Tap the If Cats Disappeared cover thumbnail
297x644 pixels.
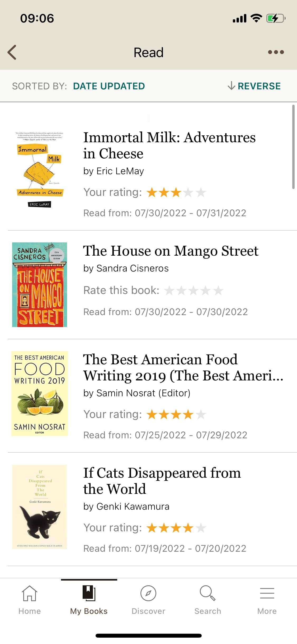[40, 507]
